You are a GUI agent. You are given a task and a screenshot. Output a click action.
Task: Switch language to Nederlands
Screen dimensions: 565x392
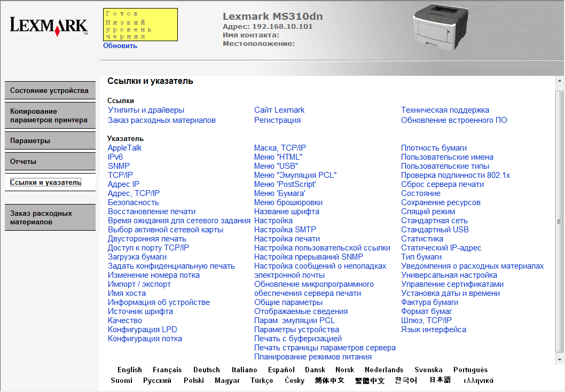384,370
